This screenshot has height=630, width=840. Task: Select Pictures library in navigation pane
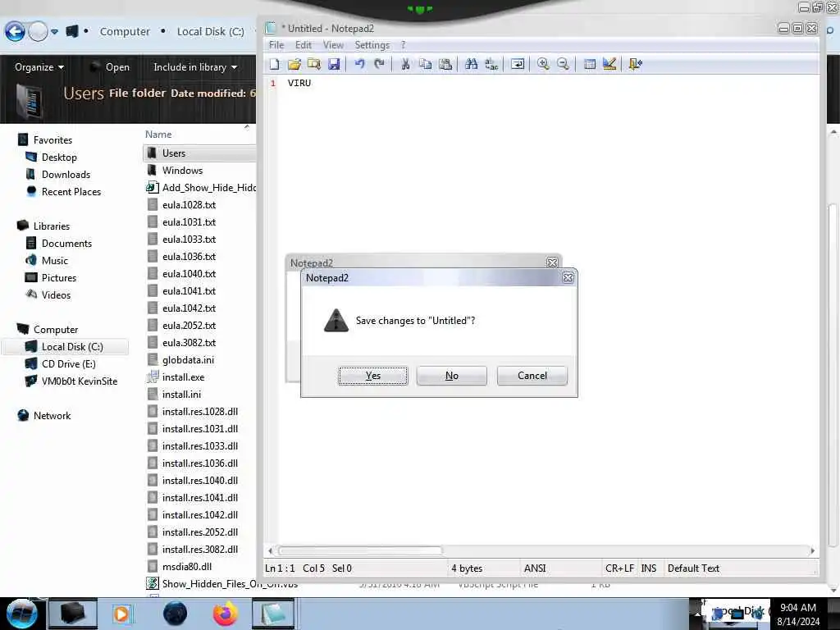pyautogui.click(x=59, y=277)
